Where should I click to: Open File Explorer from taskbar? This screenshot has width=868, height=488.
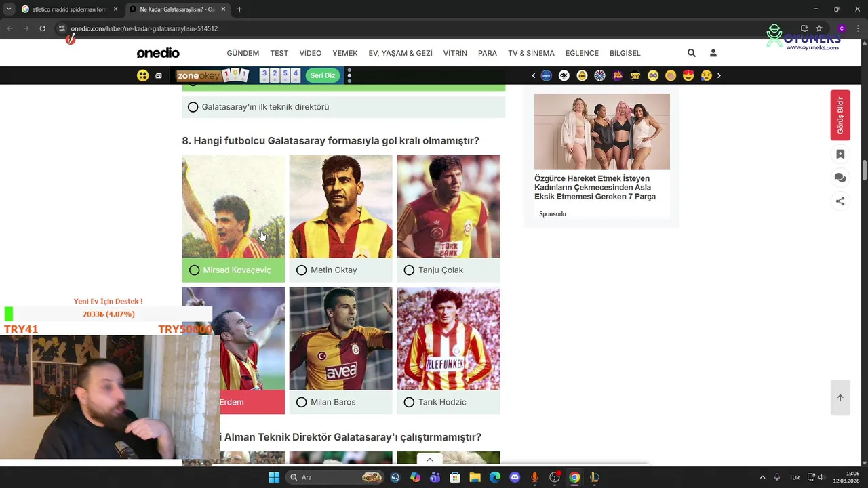[x=475, y=477]
